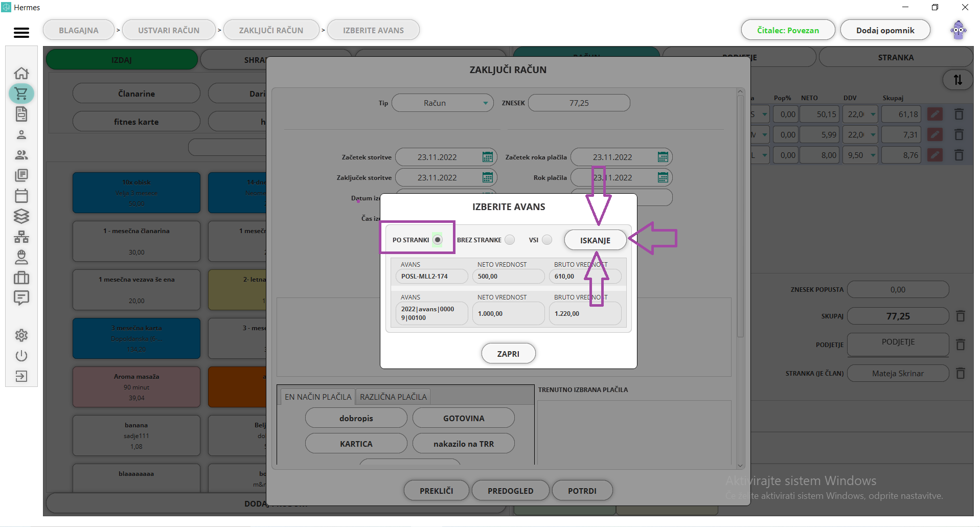The image size is (980, 527).
Task: Click the POTRDI button
Action: pos(582,491)
